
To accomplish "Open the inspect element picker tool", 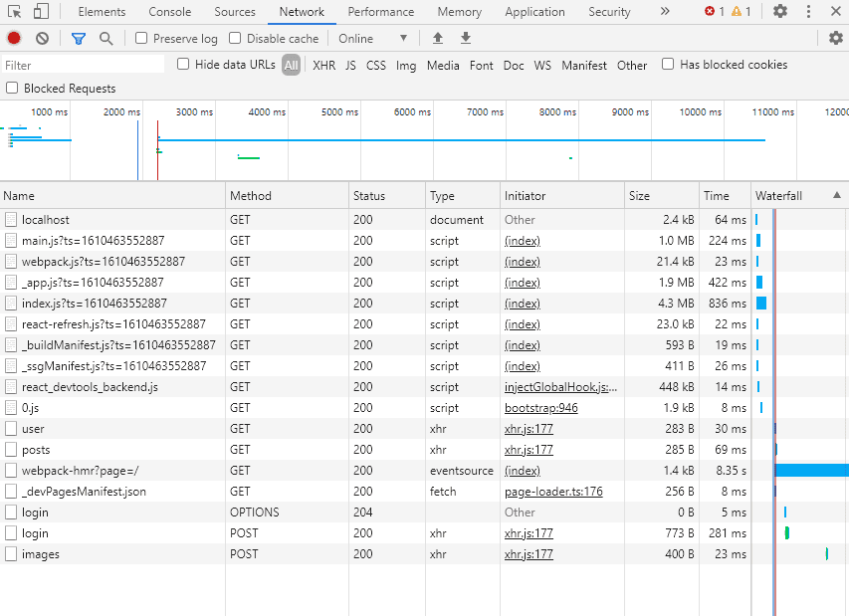I will (15, 12).
